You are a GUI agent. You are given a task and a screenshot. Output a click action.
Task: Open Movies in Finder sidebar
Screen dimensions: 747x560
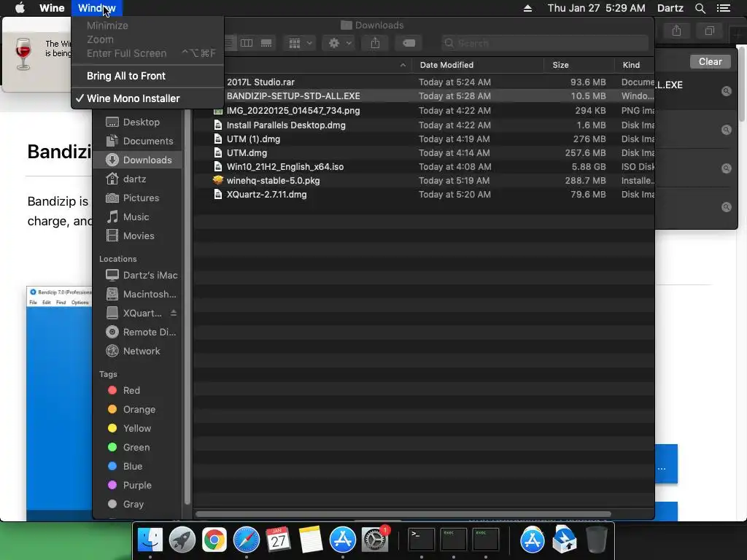pos(139,236)
